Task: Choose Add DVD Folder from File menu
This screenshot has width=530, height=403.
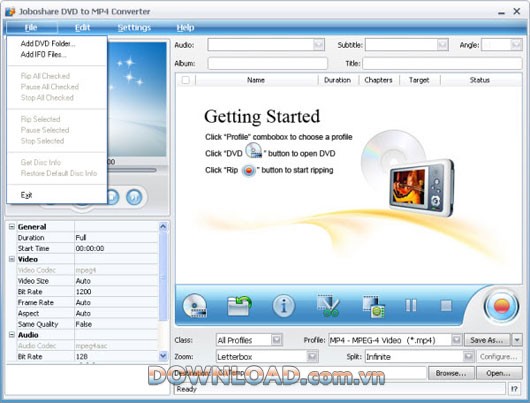Action: coord(48,44)
